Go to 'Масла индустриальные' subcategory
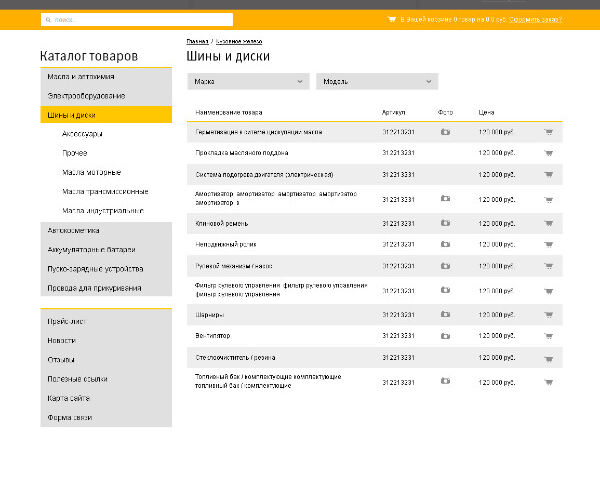Screen dimensions: 600x480 pyautogui.click(x=103, y=211)
